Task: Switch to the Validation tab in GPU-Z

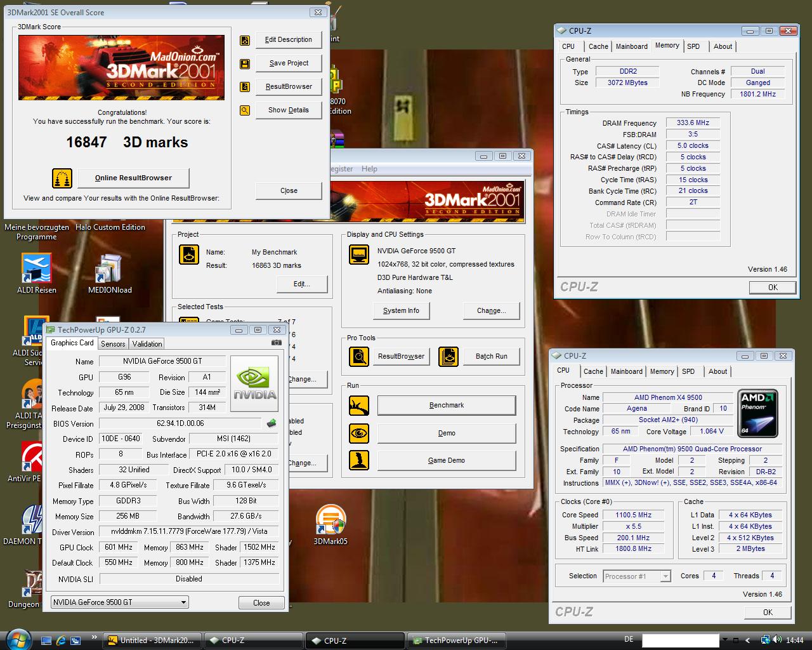Action: 147,343
